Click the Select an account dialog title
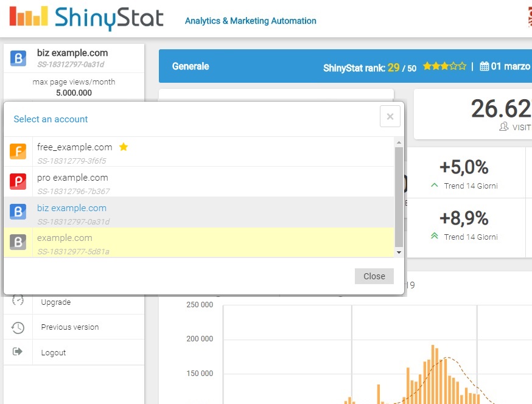 [x=51, y=119]
